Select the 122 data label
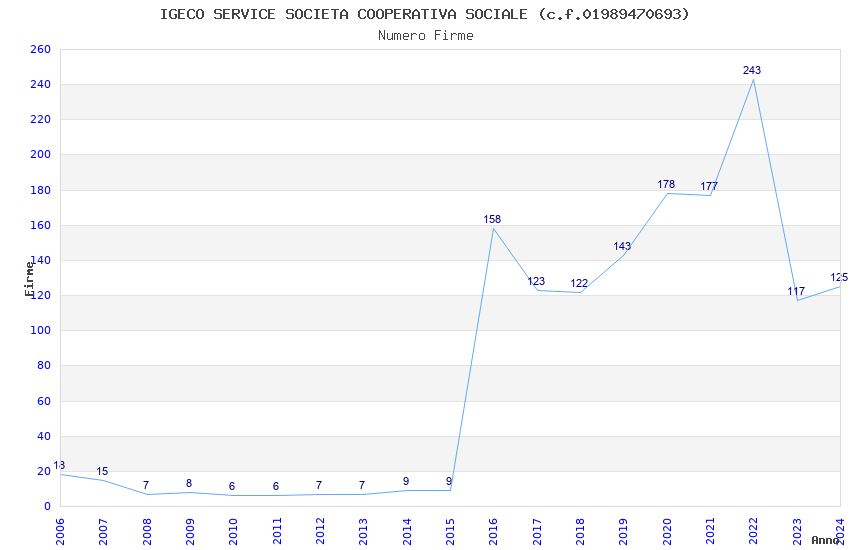Screen dimensions: 850x550 point(579,283)
